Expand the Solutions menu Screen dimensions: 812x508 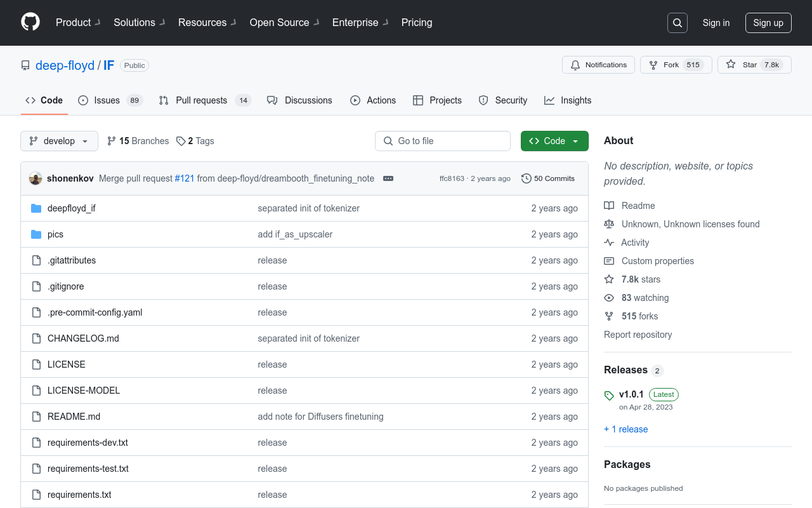(x=140, y=23)
